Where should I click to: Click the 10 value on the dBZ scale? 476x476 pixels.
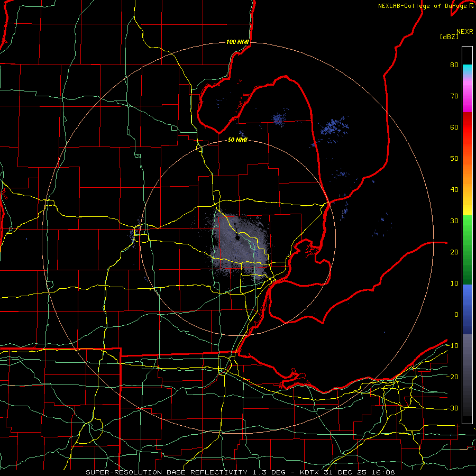(x=454, y=283)
